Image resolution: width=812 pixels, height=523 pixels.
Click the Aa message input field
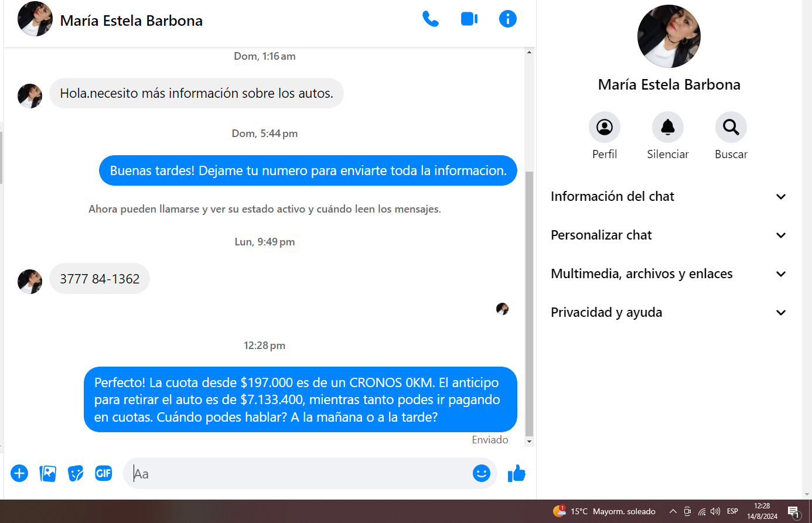coord(299,473)
